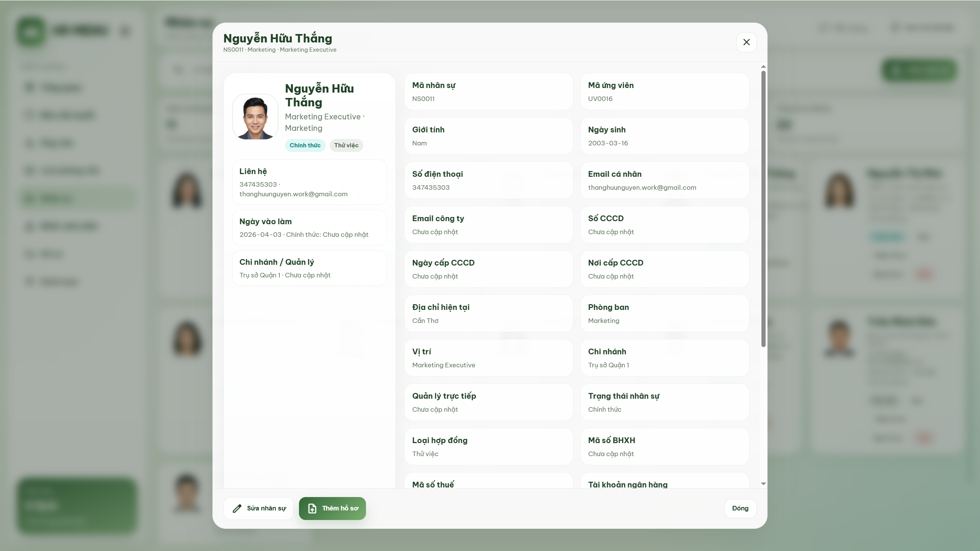Close the Nguyễn Hữu Thắng detail dialog

click(x=746, y=42)
